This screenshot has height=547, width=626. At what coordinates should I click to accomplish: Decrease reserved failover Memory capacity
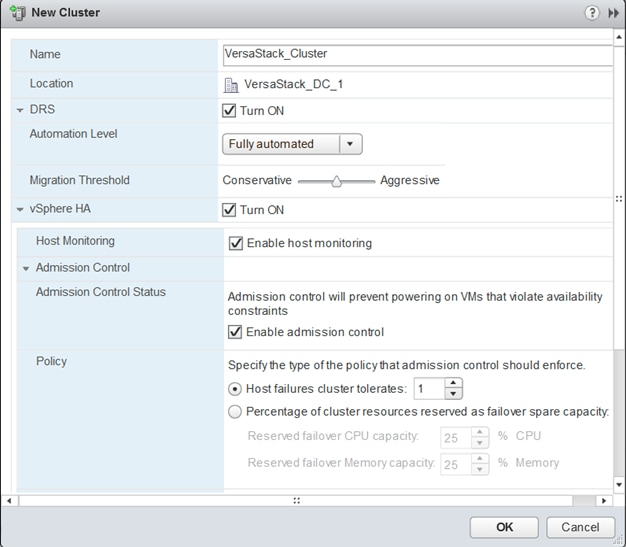click(x=480, y=469)
